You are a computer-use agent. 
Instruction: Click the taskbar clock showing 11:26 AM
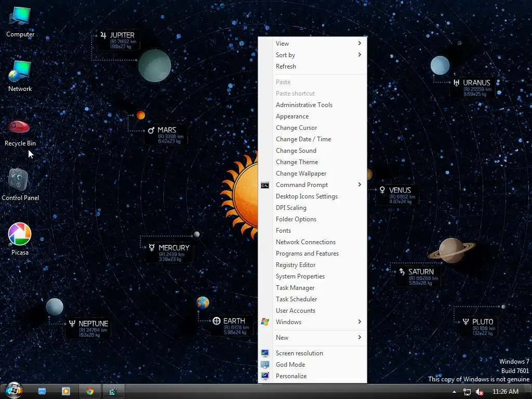tap(505, 392)
